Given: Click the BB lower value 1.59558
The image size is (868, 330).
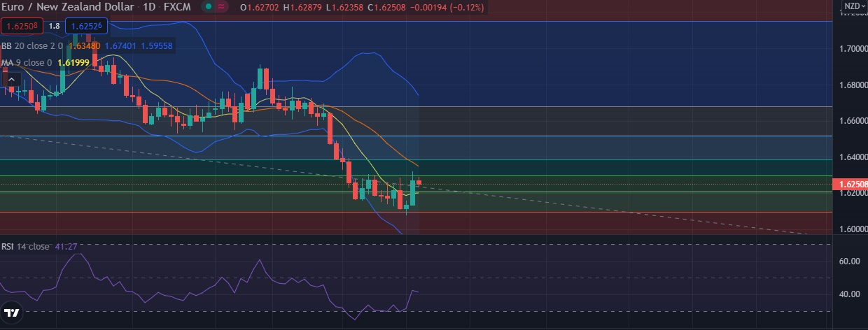Looking at the screenshot, I should coord(157,45).
